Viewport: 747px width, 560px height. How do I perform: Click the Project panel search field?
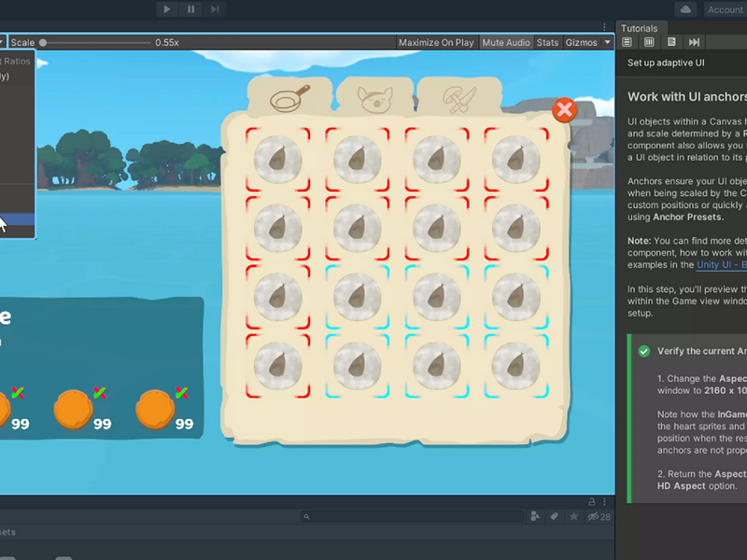(413, 517)
